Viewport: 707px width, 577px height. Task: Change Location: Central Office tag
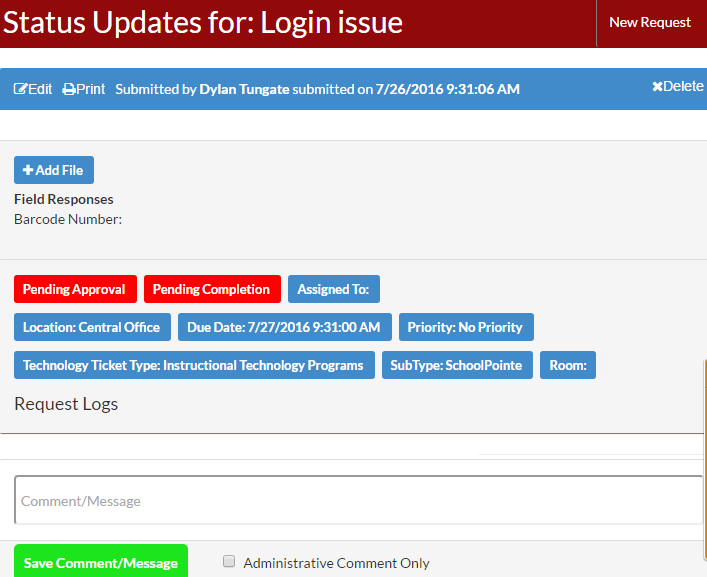pyautogui.click(x=92, y=327)
